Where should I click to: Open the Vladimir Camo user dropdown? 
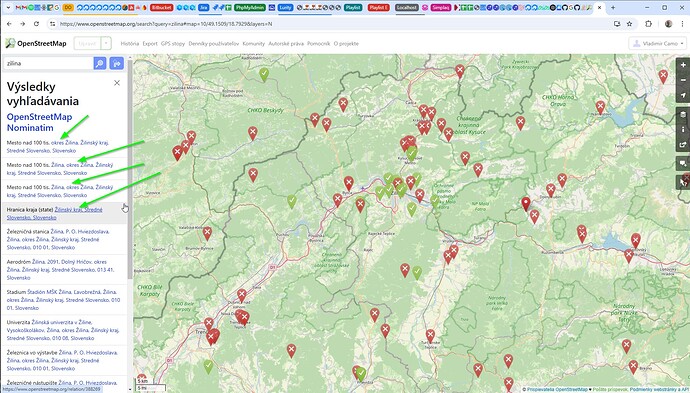point(657,44)
